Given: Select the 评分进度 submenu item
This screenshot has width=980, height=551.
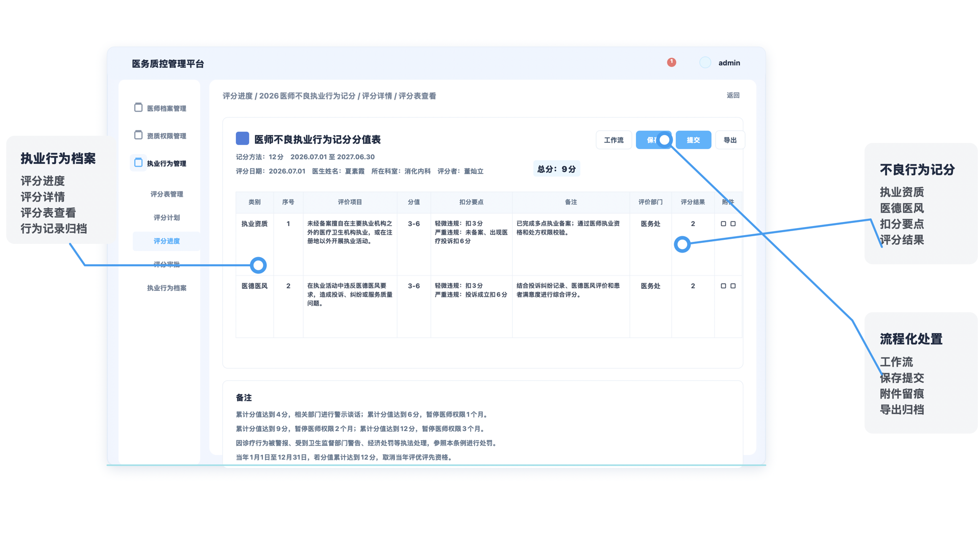Looking at the screenshot, I should 166,241.
